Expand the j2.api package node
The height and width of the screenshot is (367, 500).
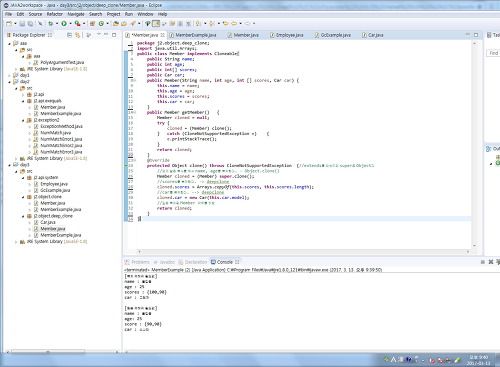[23, 95]
